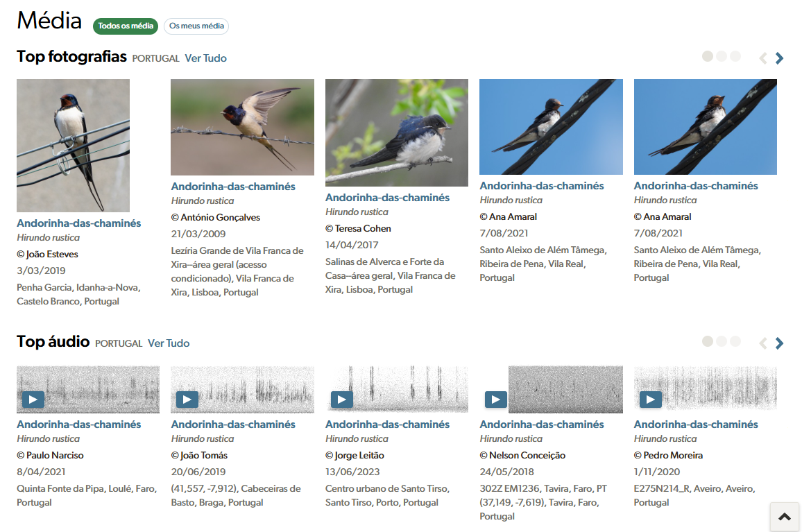Switch to Todos os média filter
This screenshot has width=802, height=532.
[126, 26]
